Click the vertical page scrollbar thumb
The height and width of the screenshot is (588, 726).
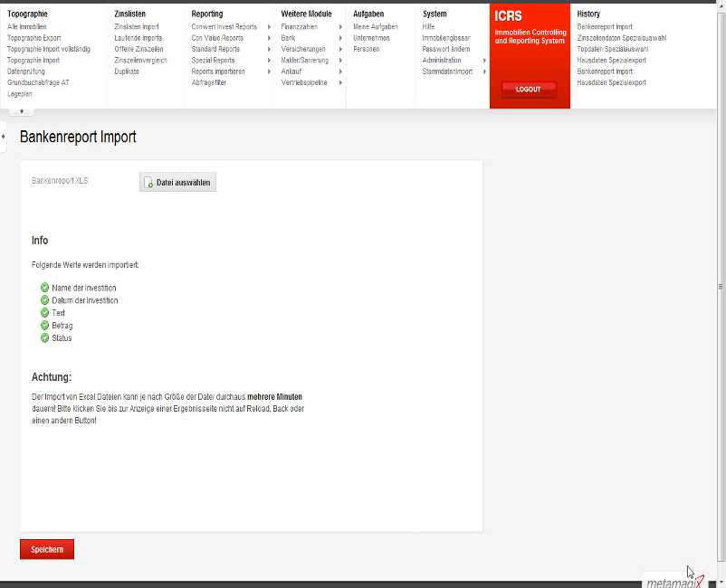(721, 287)
